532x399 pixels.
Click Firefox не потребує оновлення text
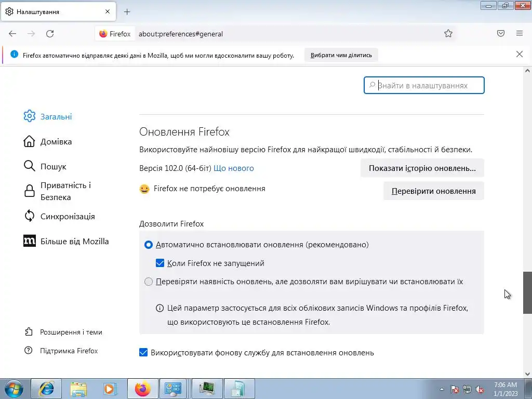point(209,189)
